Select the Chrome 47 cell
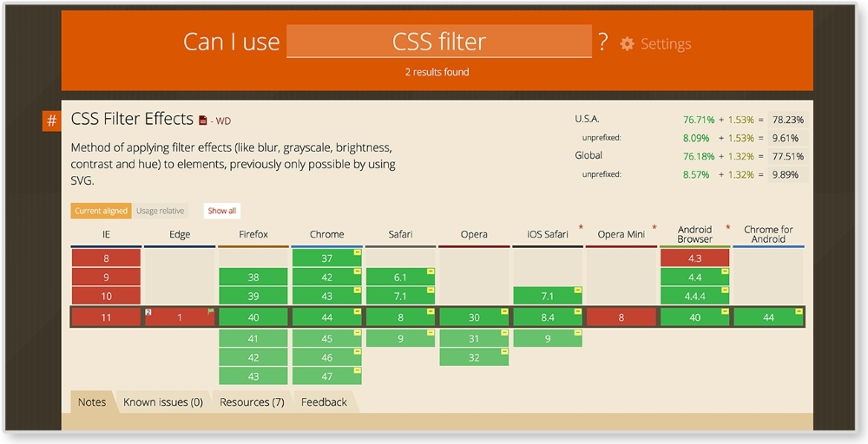Image resolution: width=868 pixels, height=444 pixels. click(x=326, y=376)
